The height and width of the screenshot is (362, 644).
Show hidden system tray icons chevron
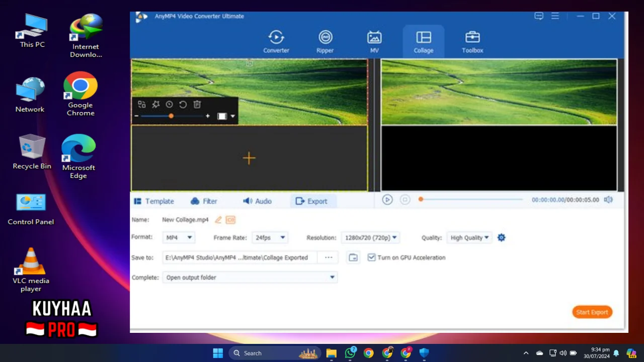[526, 353]
